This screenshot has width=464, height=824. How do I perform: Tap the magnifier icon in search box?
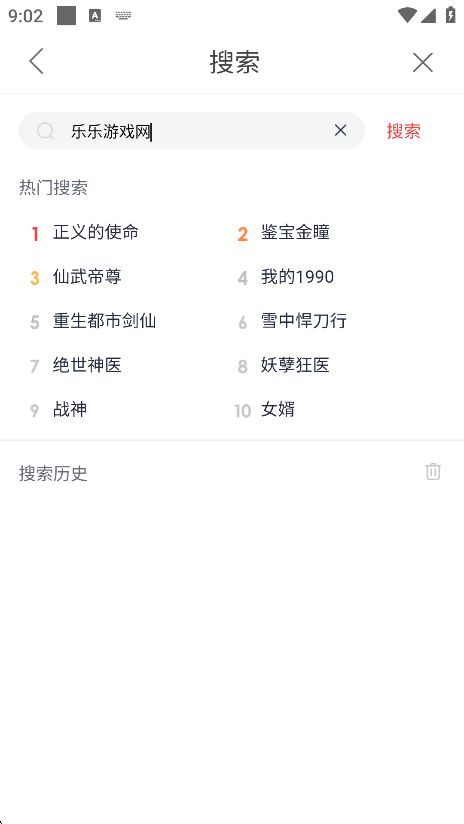tap(46, 131)
